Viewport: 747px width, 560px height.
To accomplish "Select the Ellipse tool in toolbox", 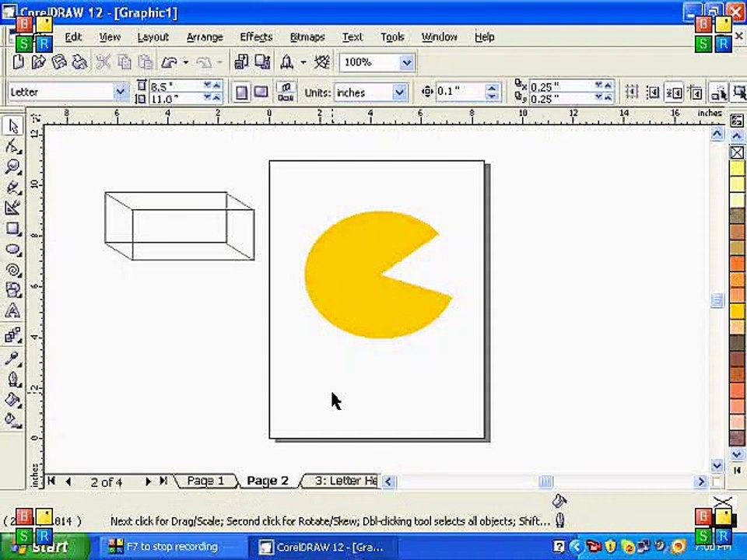I will (13, 250).
